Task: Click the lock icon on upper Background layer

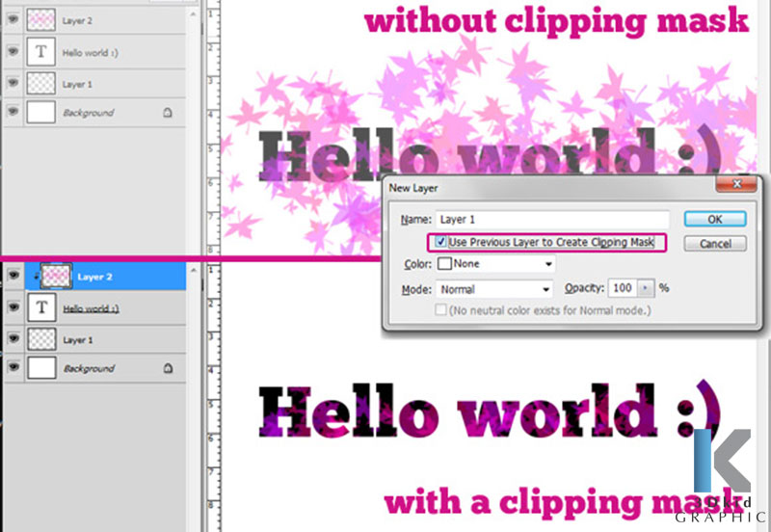Action: (x=168, y=113)
